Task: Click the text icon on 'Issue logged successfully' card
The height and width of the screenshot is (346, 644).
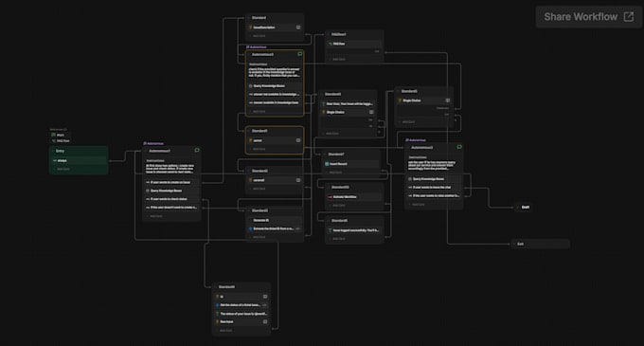Action: coord(331,230)
